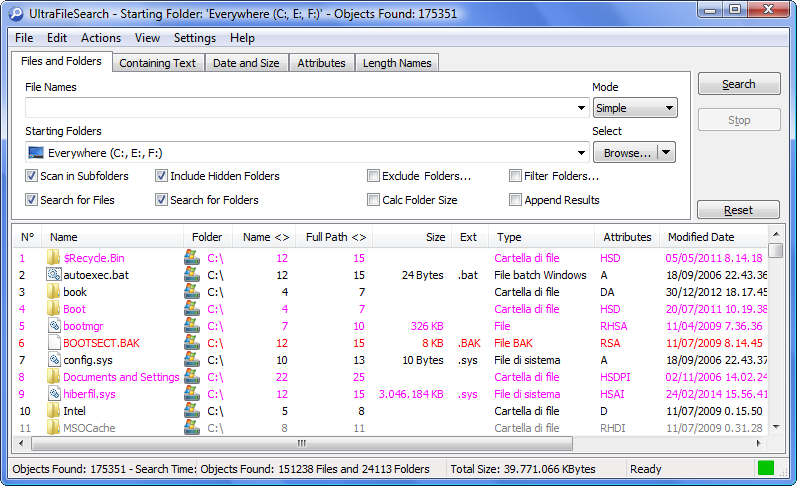Open the Actions menu

(101, 38)
